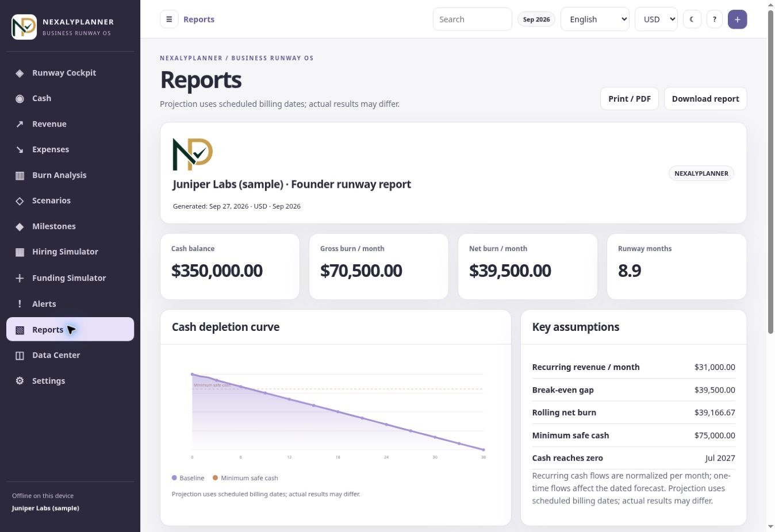This screenshot has height=532, width=775.
Task: Click the Download report button
Action: tap(705, 99)
